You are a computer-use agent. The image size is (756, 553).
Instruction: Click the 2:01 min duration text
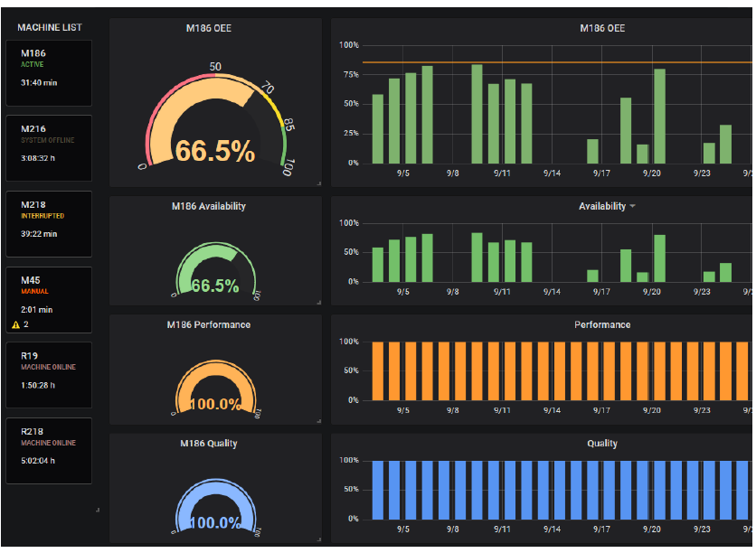pos(37,310)
